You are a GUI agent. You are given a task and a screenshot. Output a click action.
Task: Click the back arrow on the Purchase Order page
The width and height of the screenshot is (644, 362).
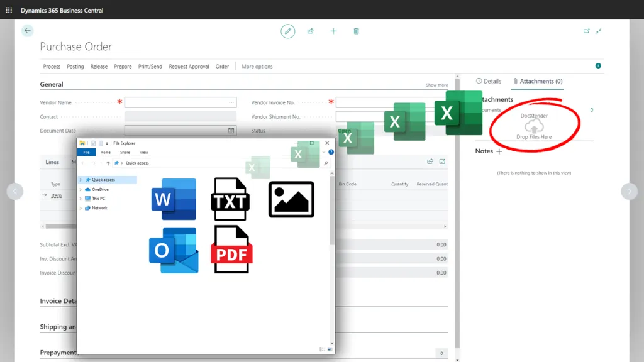point(27,30)
